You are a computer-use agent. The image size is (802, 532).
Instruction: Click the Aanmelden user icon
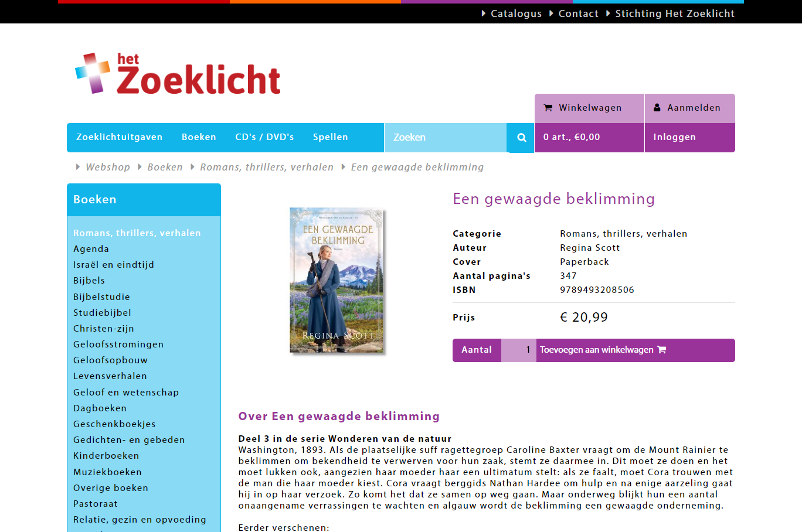[657, 108]
